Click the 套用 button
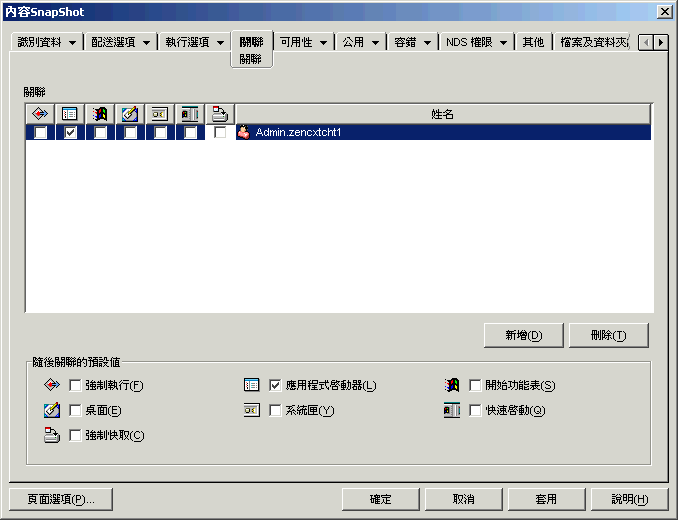This screenshot has height=520, width=678. click(546, 499)
